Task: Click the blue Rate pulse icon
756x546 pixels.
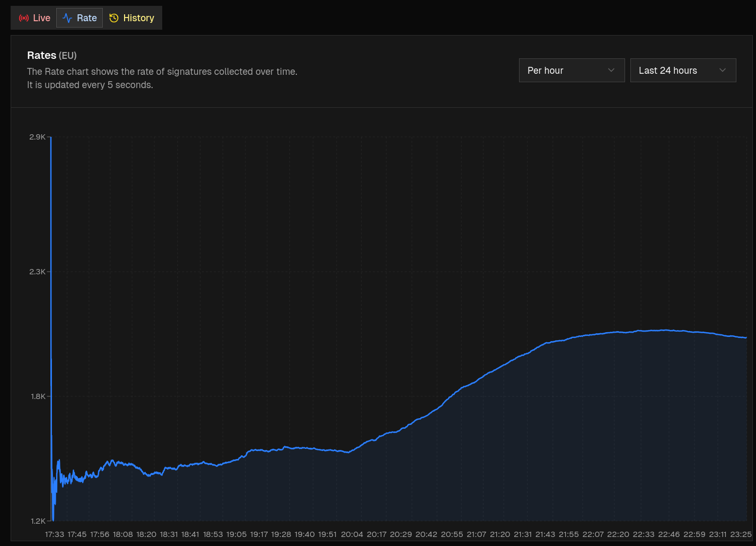Action: point(67,18)
